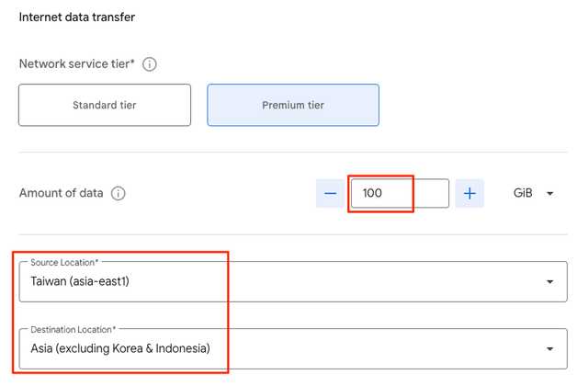This screenshot has width=588, height=386.
Task: Click the GiB unit label
Action: (x=523, y=194)
